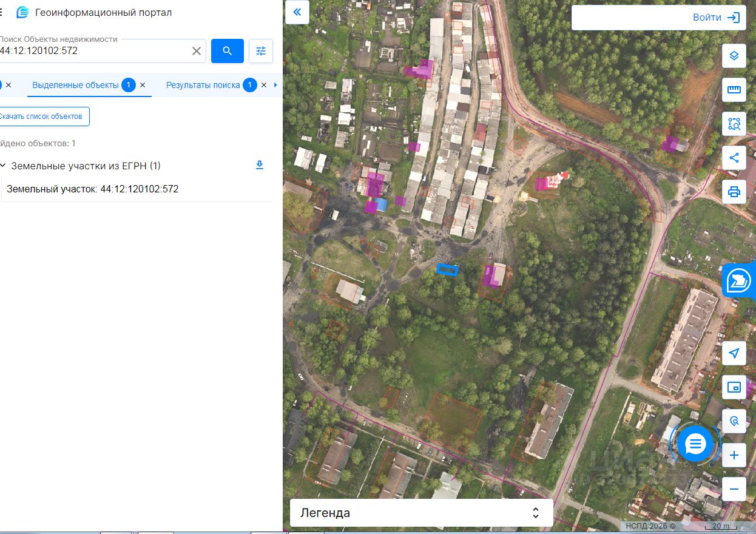Click the Войти login button
The image size is (756, 534).
[x=717, y=18]
